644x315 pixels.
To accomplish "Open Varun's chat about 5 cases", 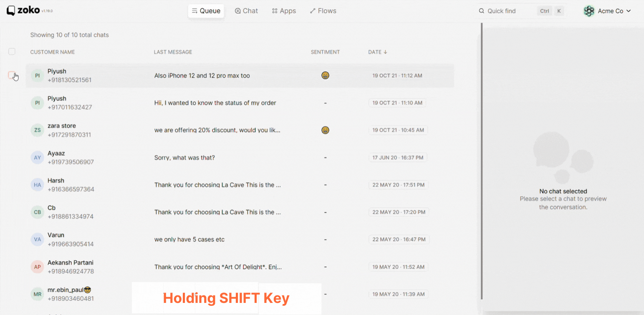I will (x=189, y=239).
